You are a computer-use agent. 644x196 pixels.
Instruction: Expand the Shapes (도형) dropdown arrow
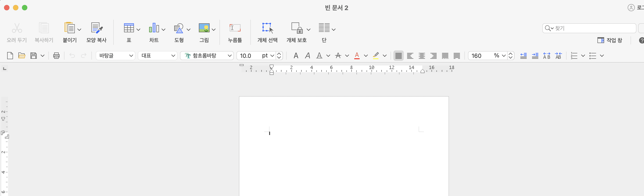(189, 30)
